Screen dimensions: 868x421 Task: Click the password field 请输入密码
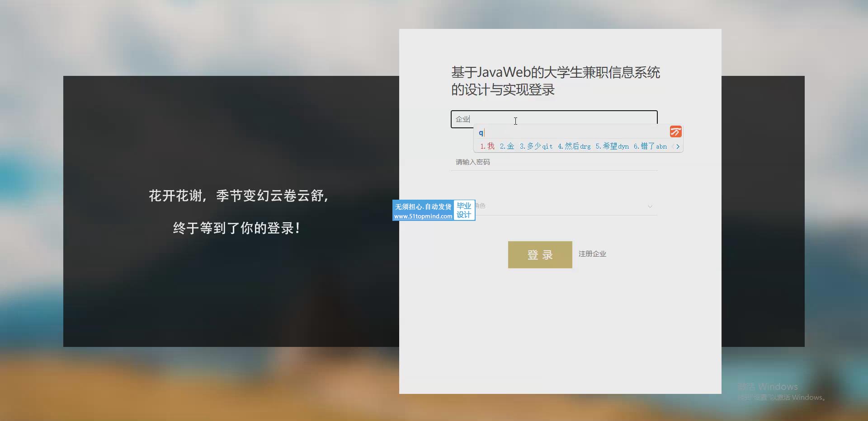pyautogui.click(x=554, y=162)
